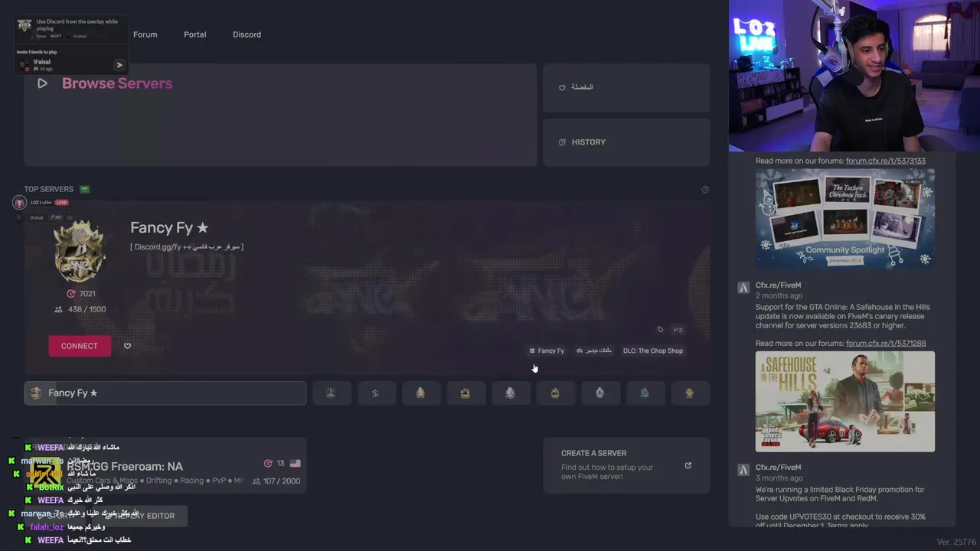Click the Discord.gg/fy description line
980x551 pixels.
187,246
